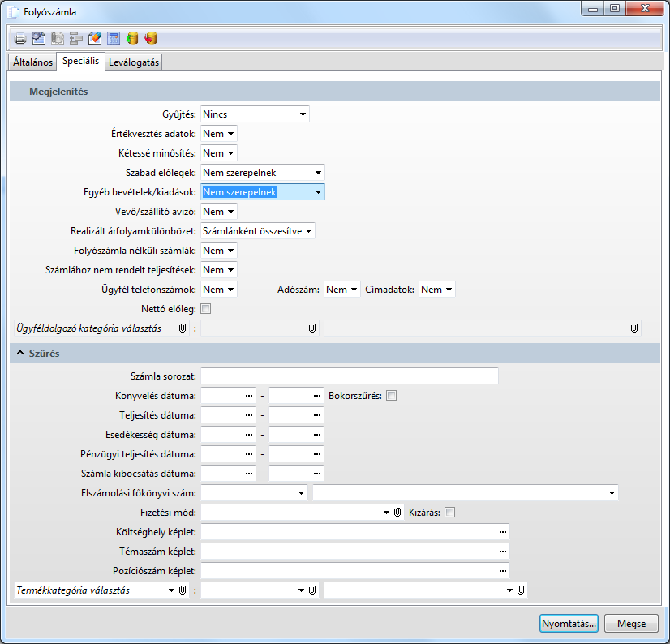Click into the Számla sorozat input field

(x=350, y=376)
